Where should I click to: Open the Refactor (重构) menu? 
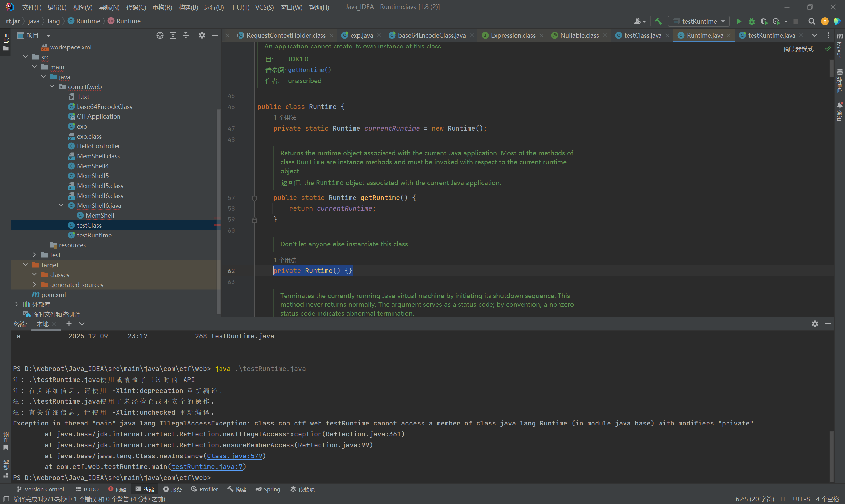(162, 7)
